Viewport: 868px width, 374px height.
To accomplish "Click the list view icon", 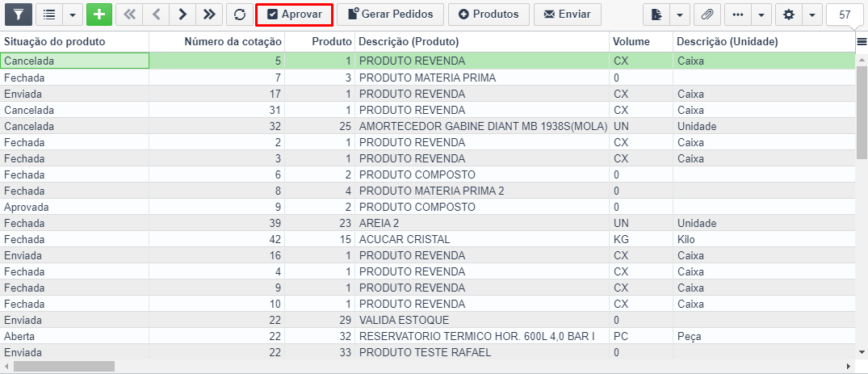I will tap(50, 15).
